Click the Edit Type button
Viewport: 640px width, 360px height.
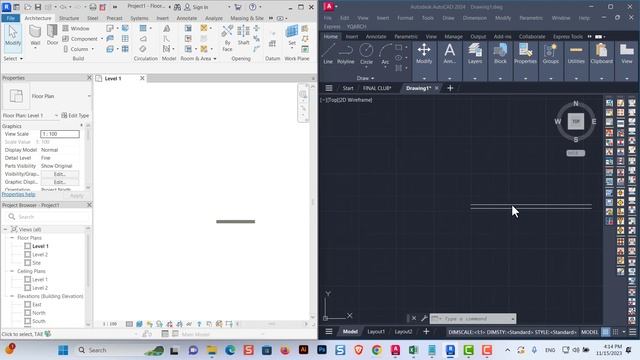click(75, 116)
